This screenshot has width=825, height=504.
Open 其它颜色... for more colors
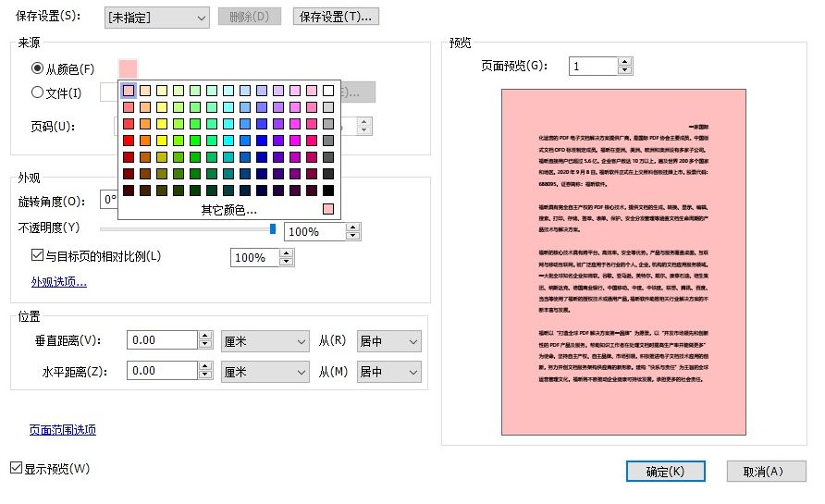228,210
